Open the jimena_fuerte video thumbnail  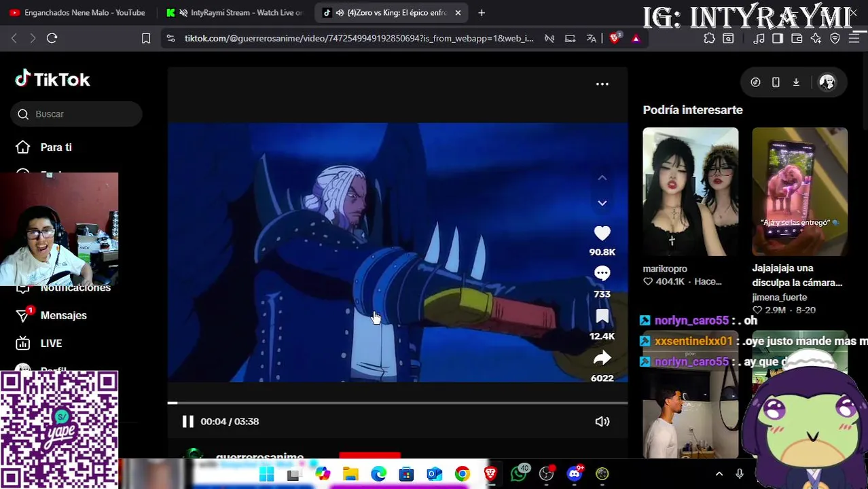799,192
